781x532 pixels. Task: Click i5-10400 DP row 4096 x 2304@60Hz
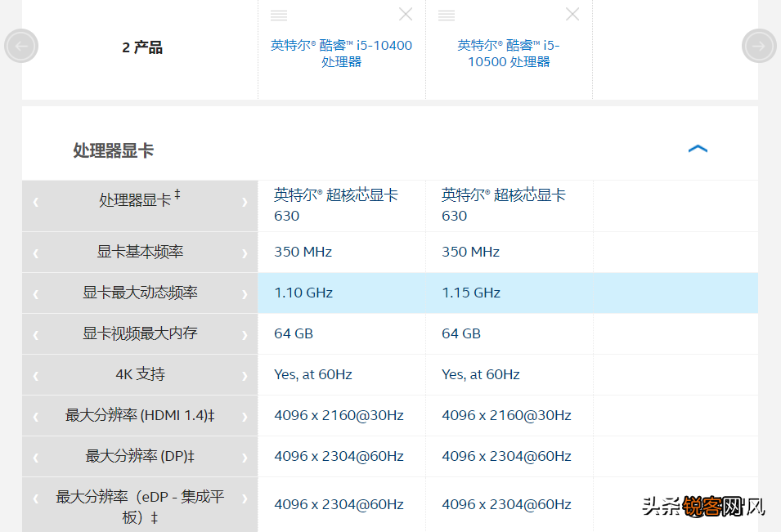click(x=342, y=456)
